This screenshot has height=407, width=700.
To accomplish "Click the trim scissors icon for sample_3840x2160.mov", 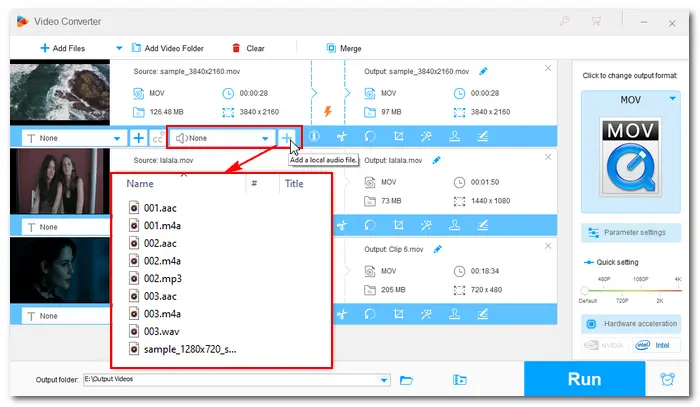I will coord(342,137).
